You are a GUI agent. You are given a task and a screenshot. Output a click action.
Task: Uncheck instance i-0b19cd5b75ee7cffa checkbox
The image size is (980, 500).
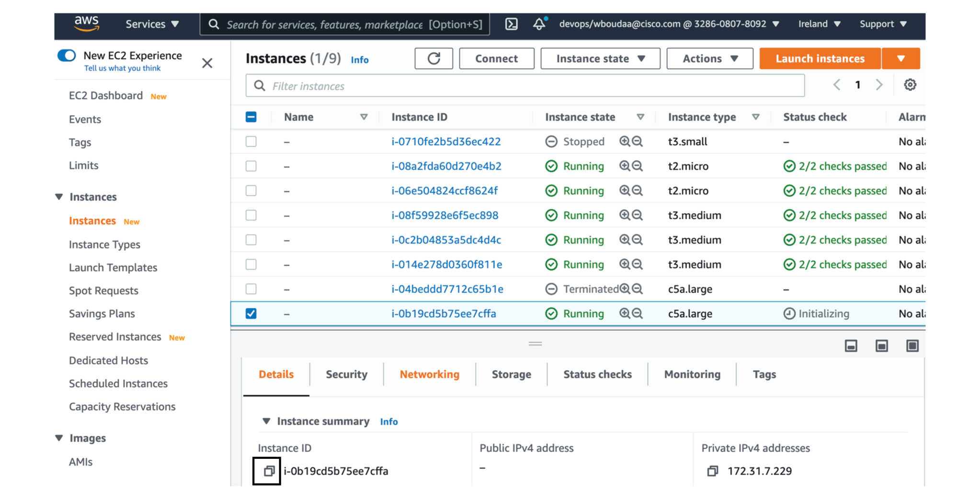251,313
